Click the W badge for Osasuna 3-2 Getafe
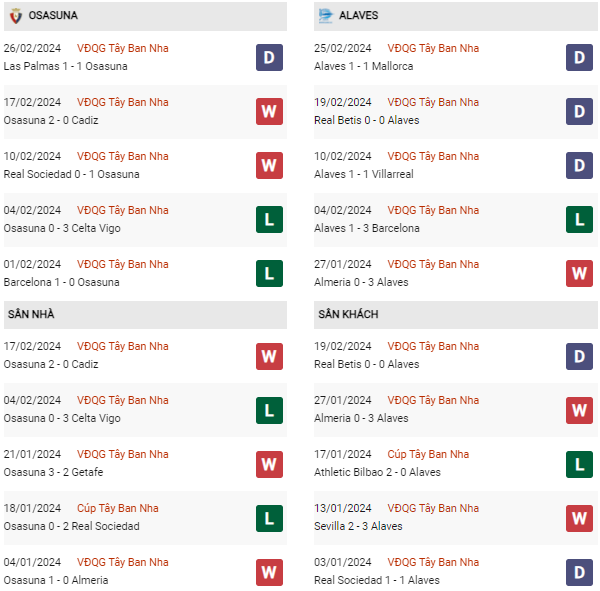The height and width of the screenshot is (591, 600). [x=269, y=463]
